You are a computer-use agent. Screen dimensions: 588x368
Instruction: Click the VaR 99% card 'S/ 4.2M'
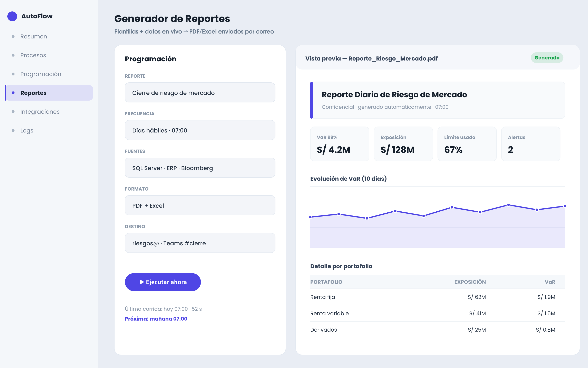click(x=340, y=144)
